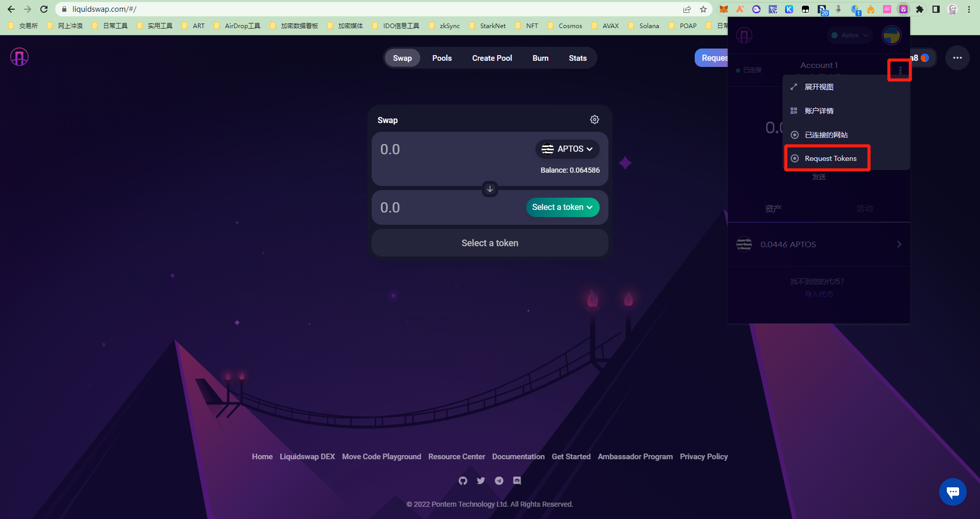Share this page from address bar

687,9
